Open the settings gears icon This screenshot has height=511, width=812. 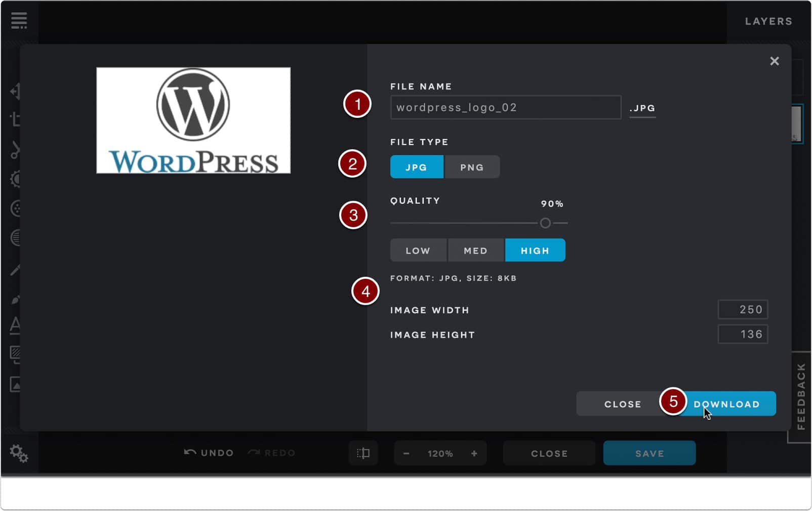click(19, 453)
